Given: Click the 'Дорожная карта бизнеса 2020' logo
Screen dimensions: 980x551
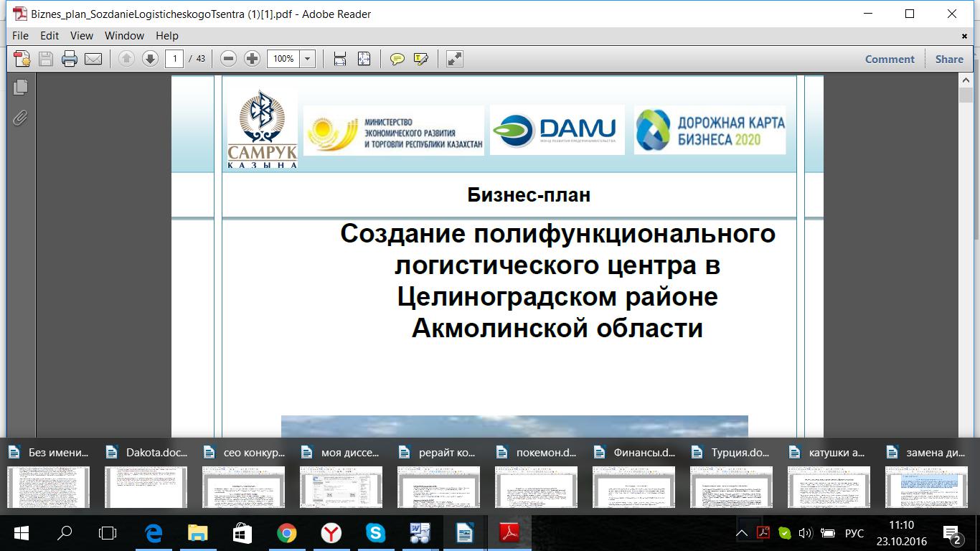Looking at the screenshot, I should (710, 129).
